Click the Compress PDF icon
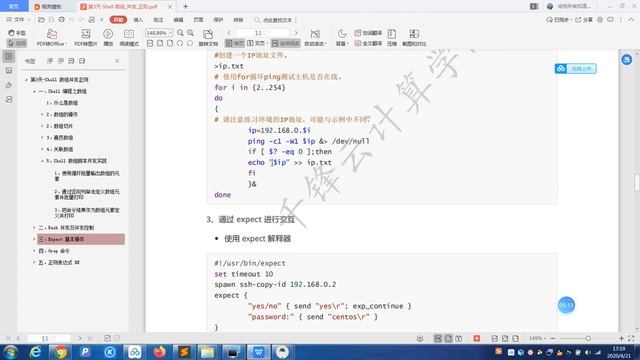Image resolution: width=640 pixels, height=360 pixels. [392, 38]
